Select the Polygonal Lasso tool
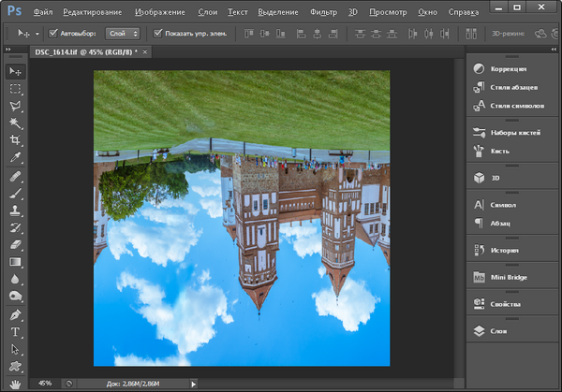Viewport: 562px width, 392px height. pyautogui.click(x=15, y=106)
